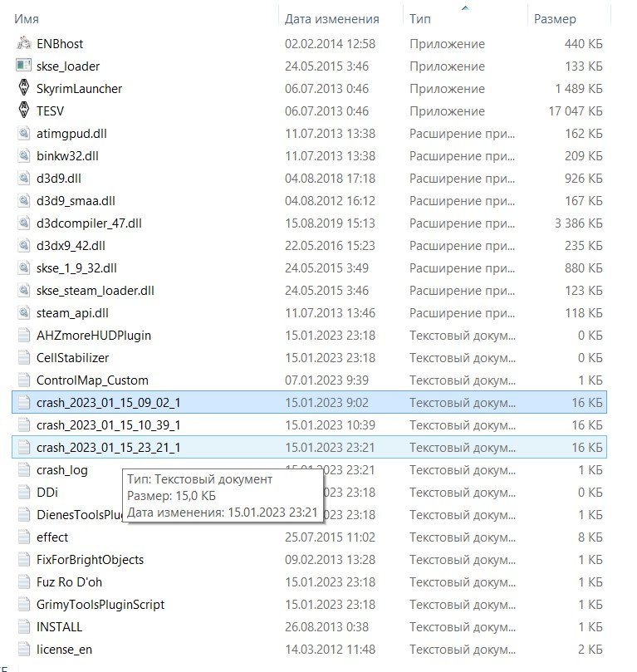Viewport: 637px width, 672px height.
Task: Select the ControlMap_Custom file name
Action: pos(92,380)
